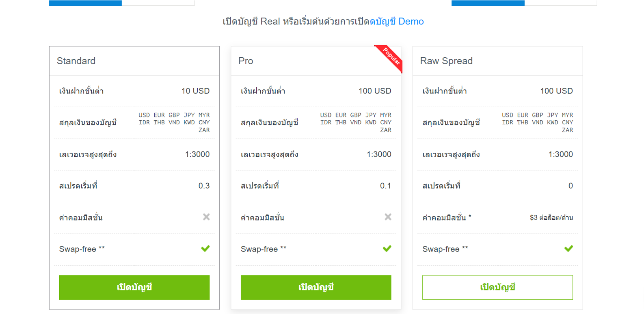Click the blue tab bar at top left
The height and width of the screenshot is (314, 644).
pyautogui.click(x=85, y=3)
